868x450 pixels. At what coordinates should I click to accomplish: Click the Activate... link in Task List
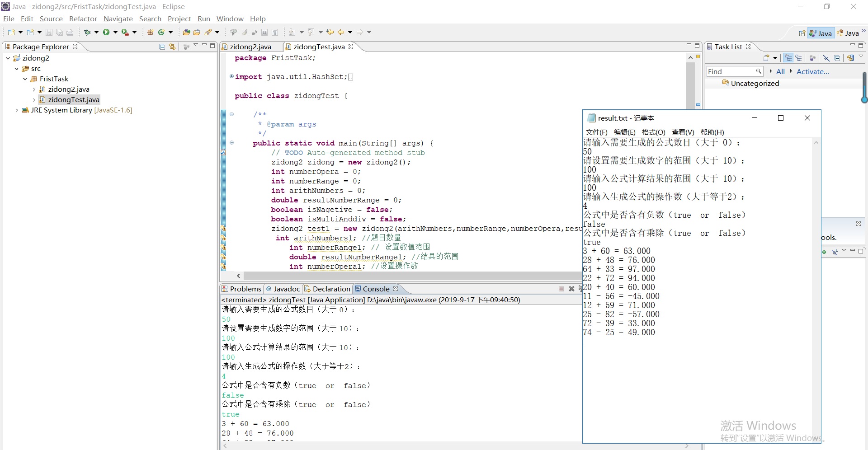(x=812, y=71)
